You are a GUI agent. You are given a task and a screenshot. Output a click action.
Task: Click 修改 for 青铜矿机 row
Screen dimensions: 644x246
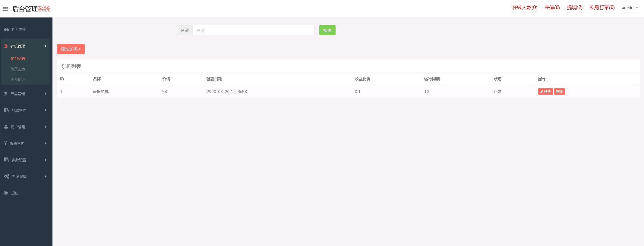click(x=545, y=92)
